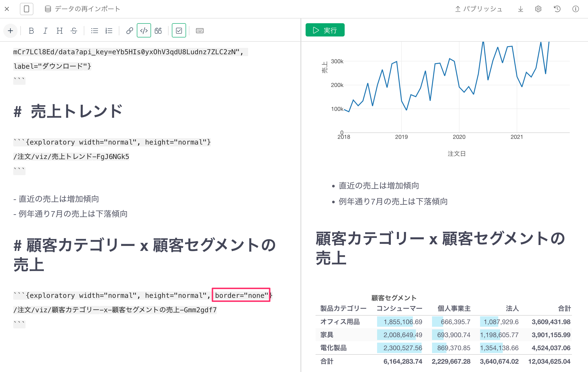Click the パブリッシュ publish button
Viewport: 588px width, 372px height.
click(x=478, y=9)
